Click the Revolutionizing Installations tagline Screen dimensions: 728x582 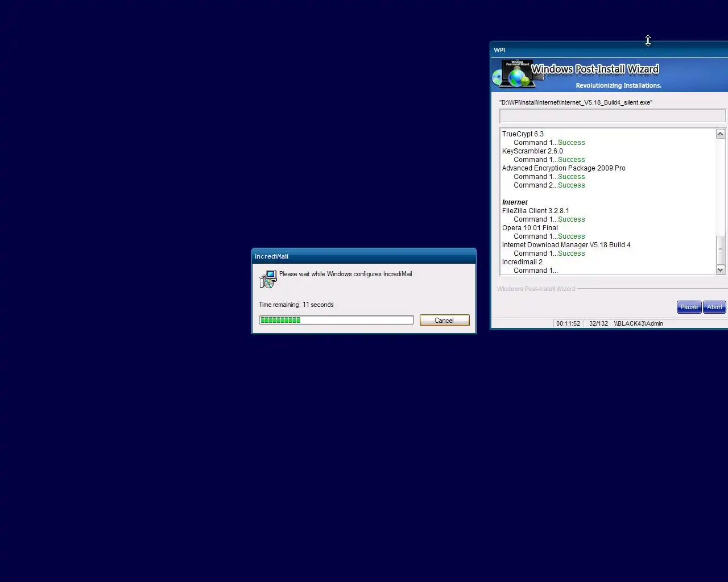618,86
